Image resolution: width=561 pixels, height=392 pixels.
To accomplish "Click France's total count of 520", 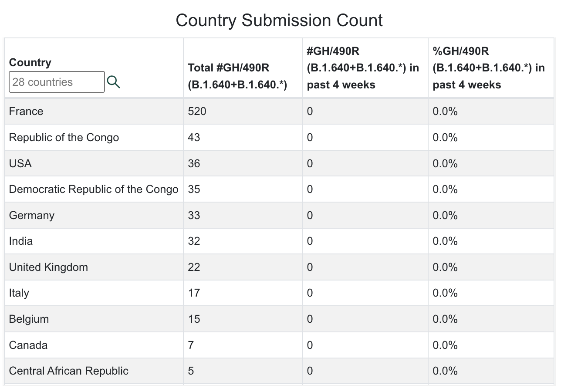I will [197, 112].
